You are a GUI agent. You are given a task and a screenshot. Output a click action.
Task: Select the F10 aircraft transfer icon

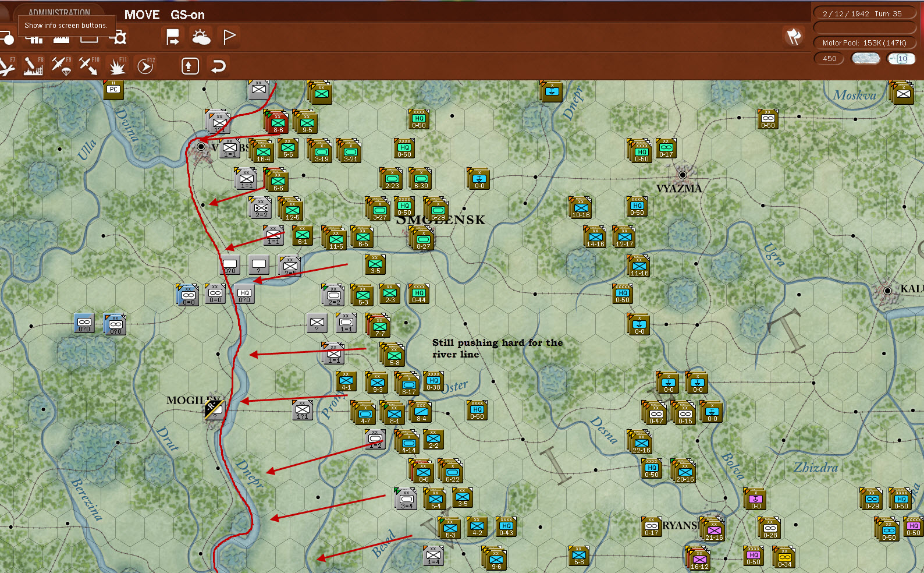click(x=89, y=66)
